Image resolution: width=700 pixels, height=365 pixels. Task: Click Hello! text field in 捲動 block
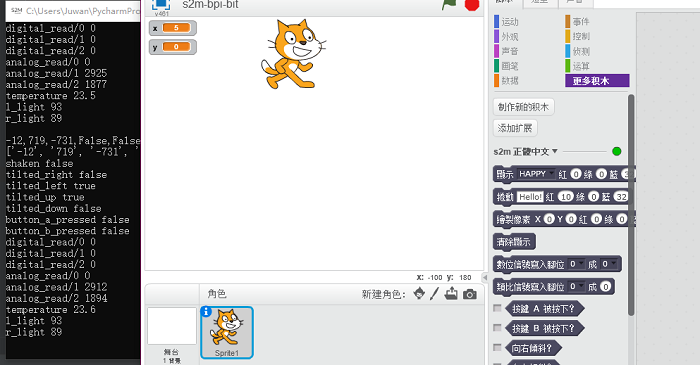pyautogui.click(x=530, y=197)
